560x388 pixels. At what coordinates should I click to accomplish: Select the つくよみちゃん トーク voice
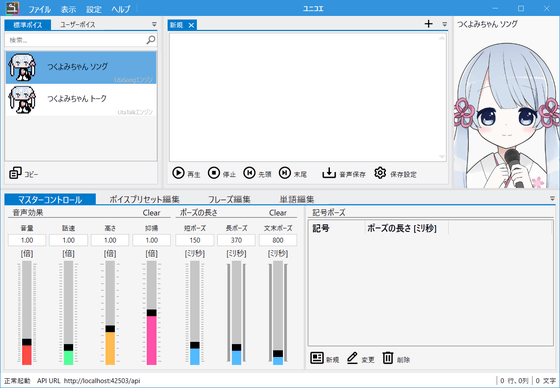(81, 100)
